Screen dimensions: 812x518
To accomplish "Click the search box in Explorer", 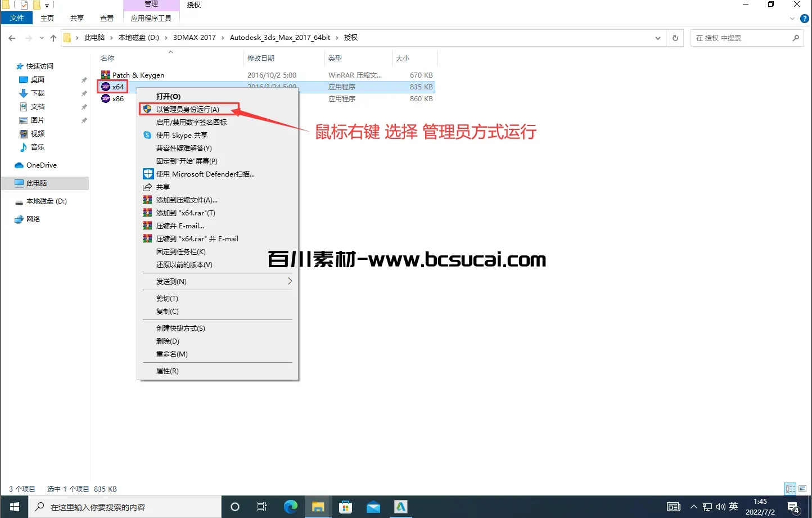I will tap(746, 38).
